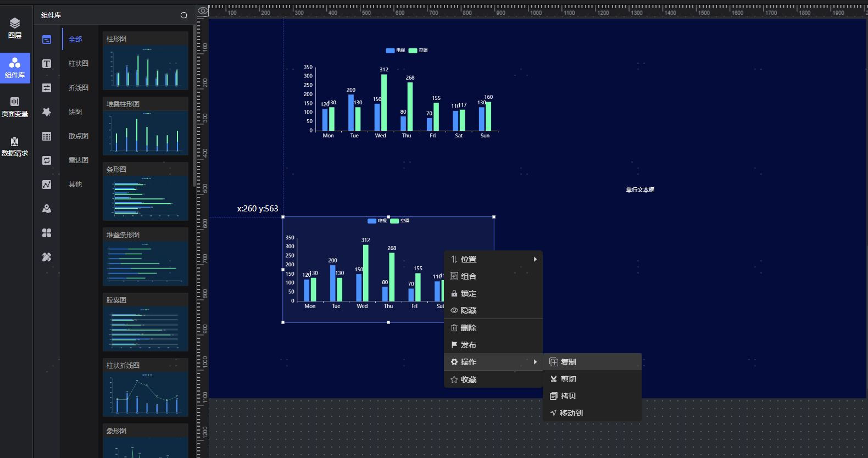Open the 数据请求 data request panel
Screen dimensions: 868x458
pyautogui.click(x=15, y=147)
